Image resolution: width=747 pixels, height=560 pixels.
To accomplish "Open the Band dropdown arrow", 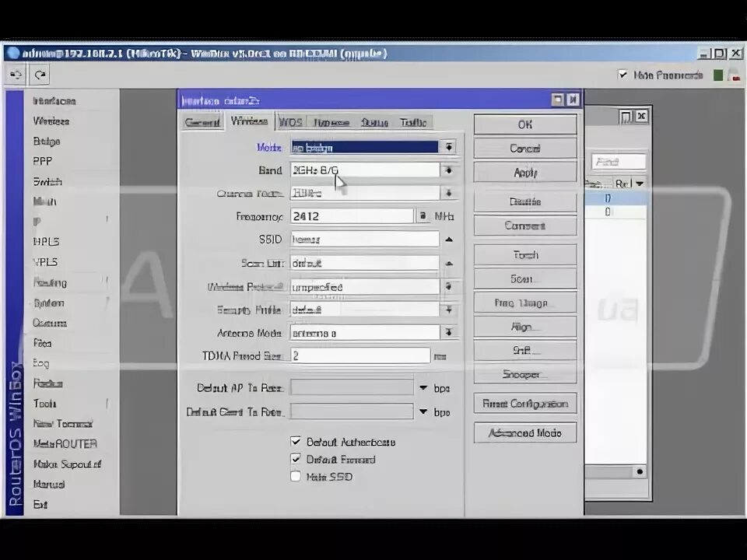I will 449,170.
